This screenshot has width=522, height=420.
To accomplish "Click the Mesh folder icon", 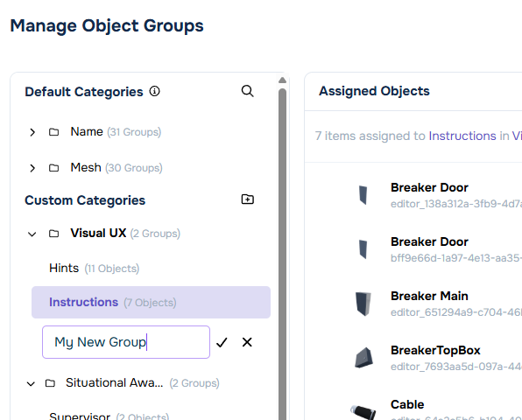I will pyautogui.click(x=54, y=168).
